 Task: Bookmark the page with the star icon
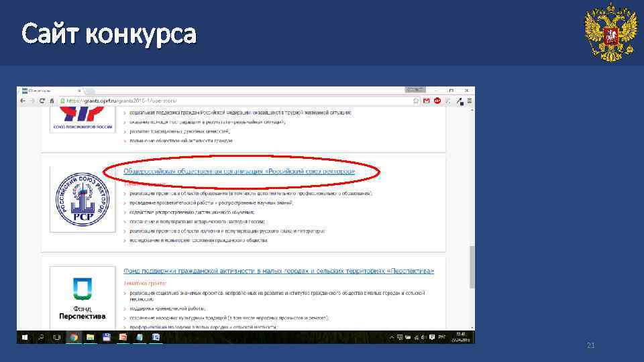coord(416,101)
